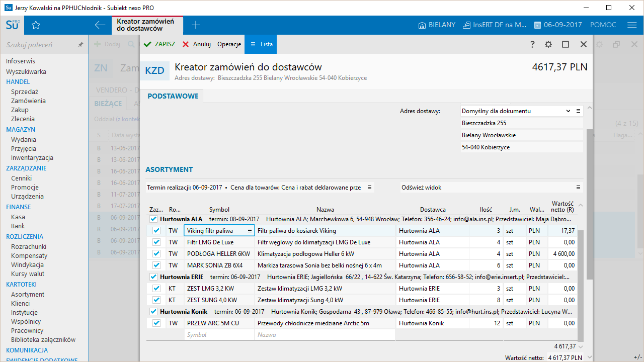Open the favorites star icon

[36, 25]
